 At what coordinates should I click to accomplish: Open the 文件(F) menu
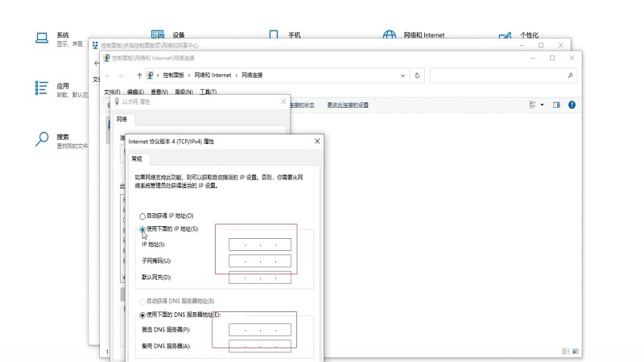point(112,92)
